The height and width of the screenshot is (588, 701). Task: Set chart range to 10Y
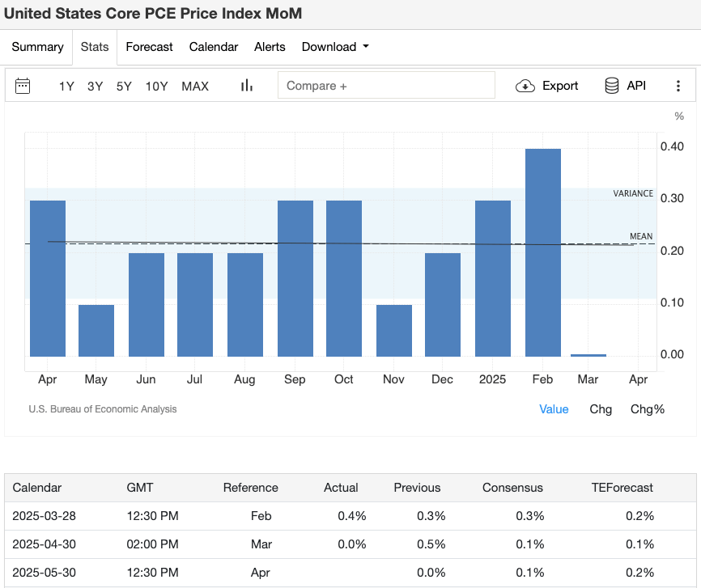coord(156,86)
